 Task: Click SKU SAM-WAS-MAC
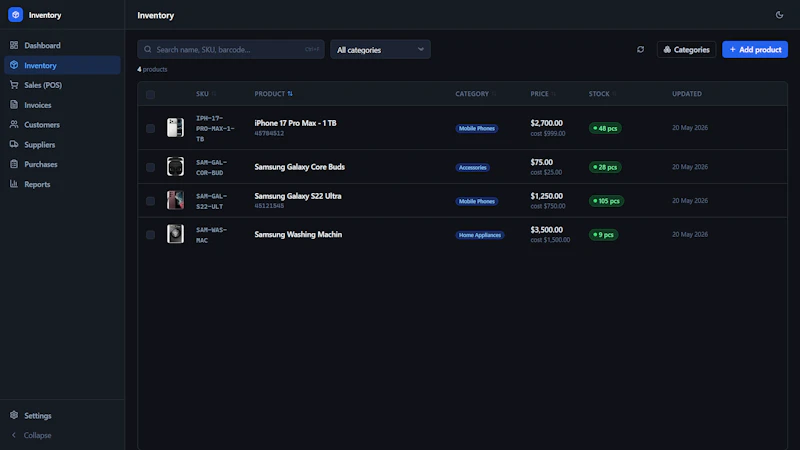coord(211,235)
